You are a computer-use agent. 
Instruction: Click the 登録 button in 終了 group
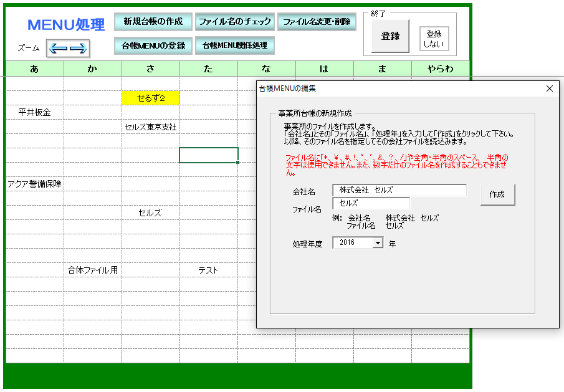(390, 36)
